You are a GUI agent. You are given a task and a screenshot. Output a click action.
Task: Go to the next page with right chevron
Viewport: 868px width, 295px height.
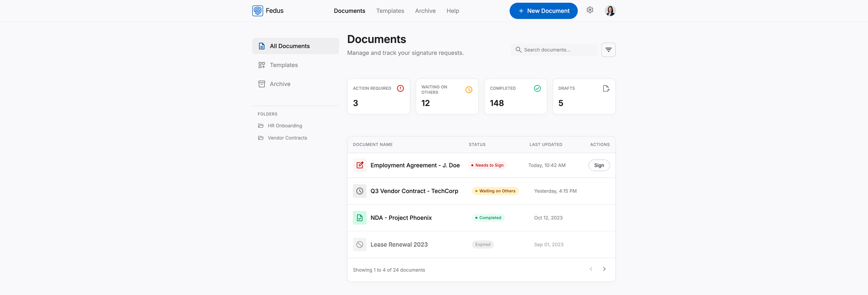point(604,269)
